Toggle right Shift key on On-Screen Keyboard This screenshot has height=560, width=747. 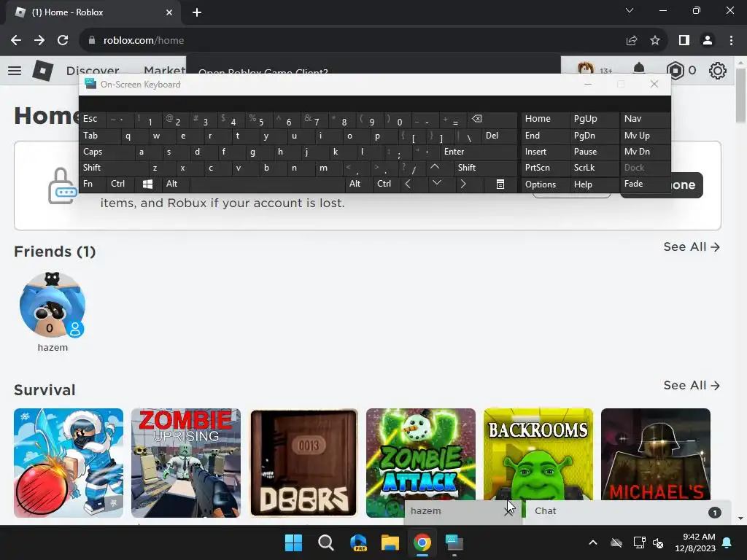(x=484, y=168)
